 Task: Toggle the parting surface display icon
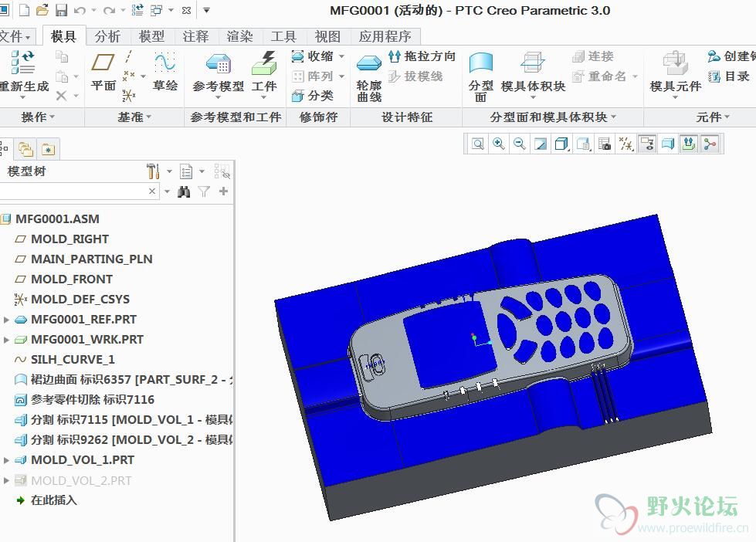tap(668, 144)
